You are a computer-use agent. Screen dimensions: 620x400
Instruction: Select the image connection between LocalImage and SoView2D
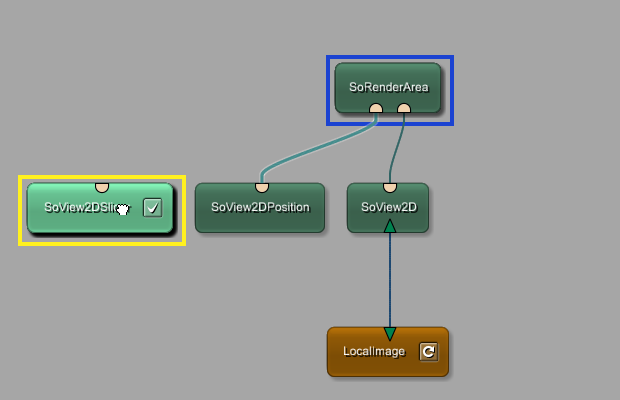(390, 280)
